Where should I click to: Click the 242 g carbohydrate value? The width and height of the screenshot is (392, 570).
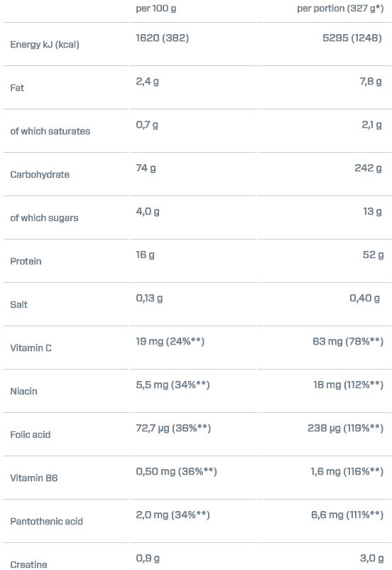pyautogui.click(x=368, y=168)
